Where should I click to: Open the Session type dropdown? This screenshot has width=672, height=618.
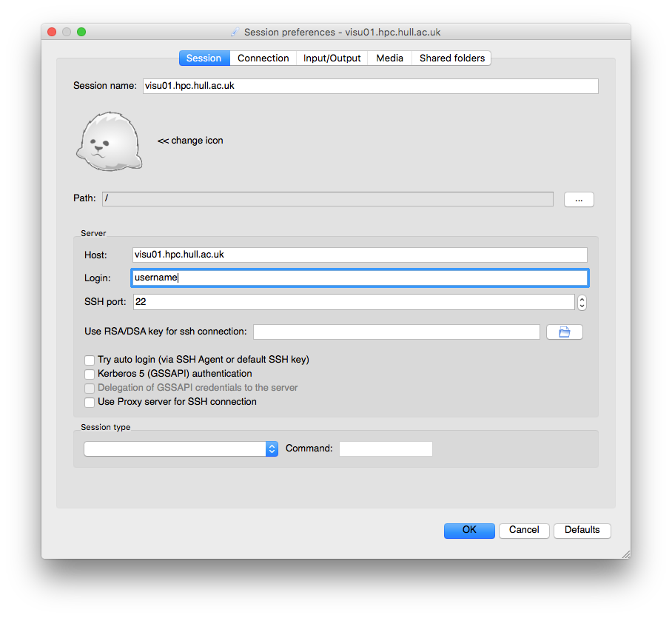(181, 449)
